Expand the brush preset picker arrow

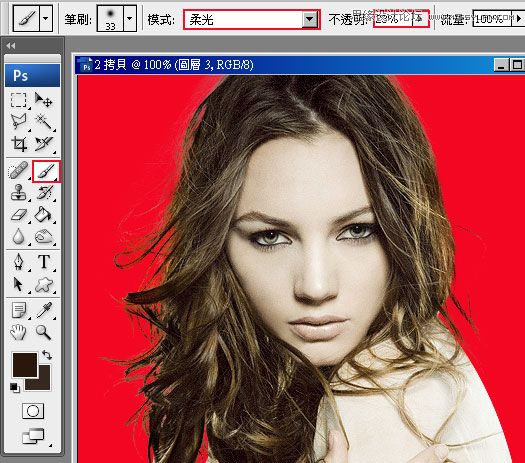(130, 19)
